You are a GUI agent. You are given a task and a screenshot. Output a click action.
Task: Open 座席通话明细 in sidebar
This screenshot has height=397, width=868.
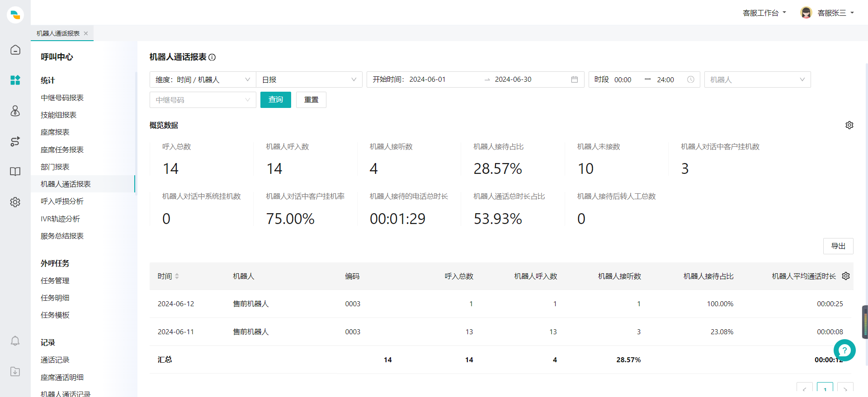(x=62, y=378)
